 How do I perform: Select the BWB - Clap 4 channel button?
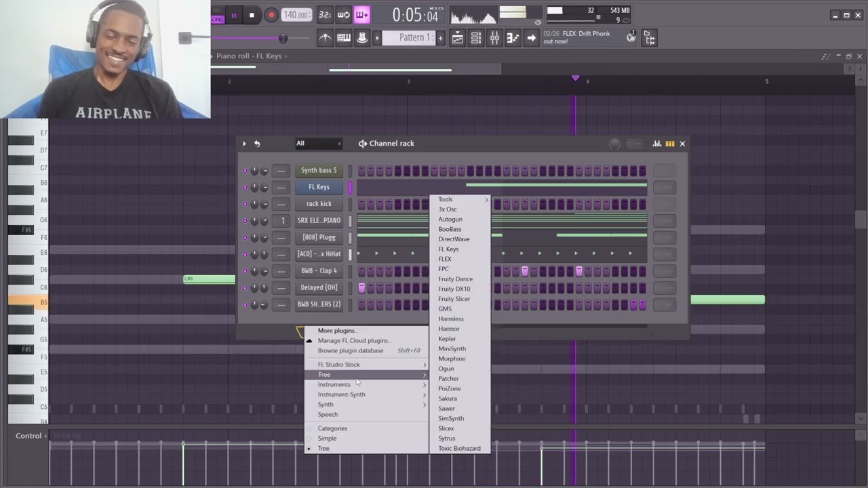coord(319,271)
